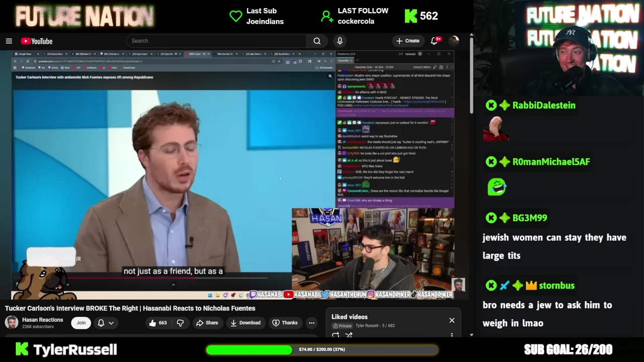Click the chevron below the video captions
This screenshot has height=362, width=644.
(x=173, y=285)
